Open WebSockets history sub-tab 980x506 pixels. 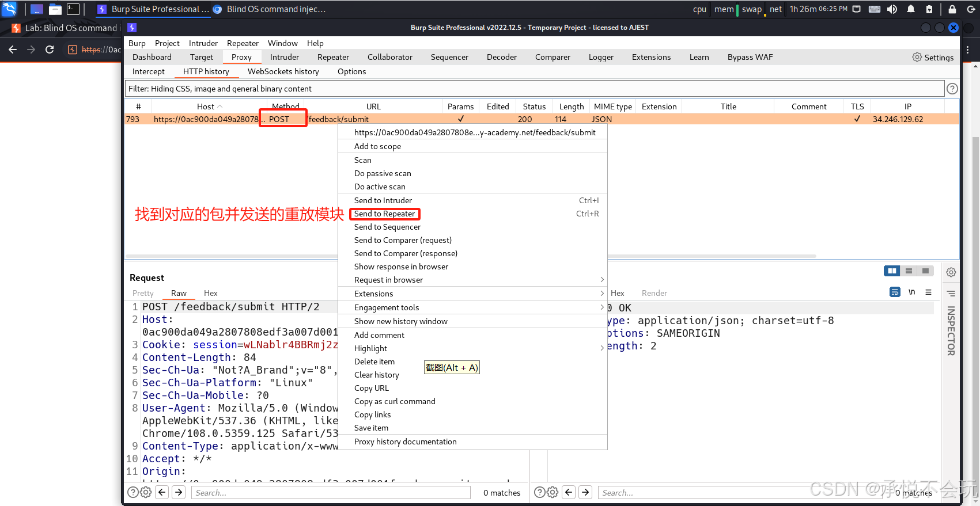click(x=283, y=71)
